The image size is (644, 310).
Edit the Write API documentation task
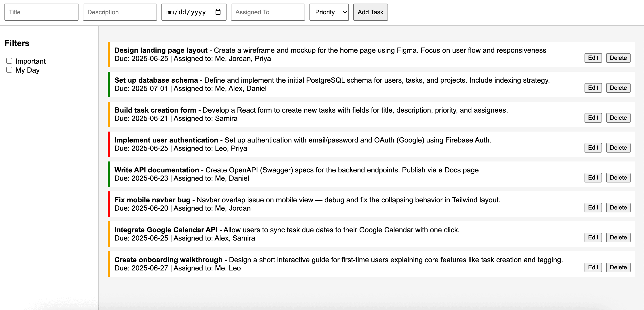pyautogui.click(x=593, y=178)
